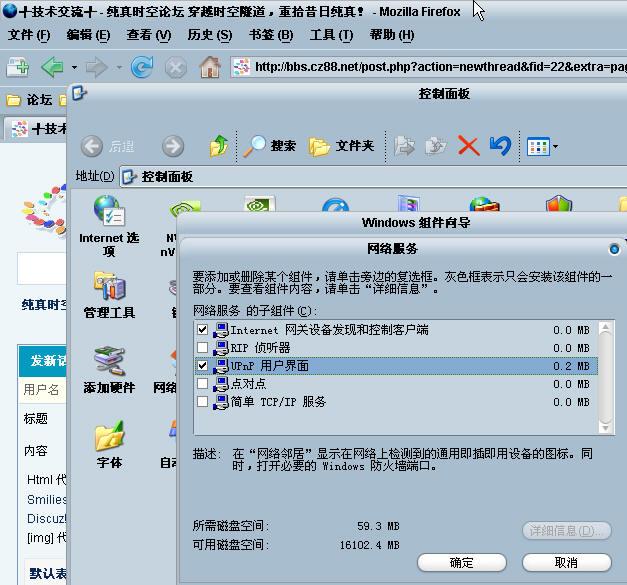Viewport: 627px width, 585px height.
Task: Click 确定 OK button
Action: click(462, 562)
